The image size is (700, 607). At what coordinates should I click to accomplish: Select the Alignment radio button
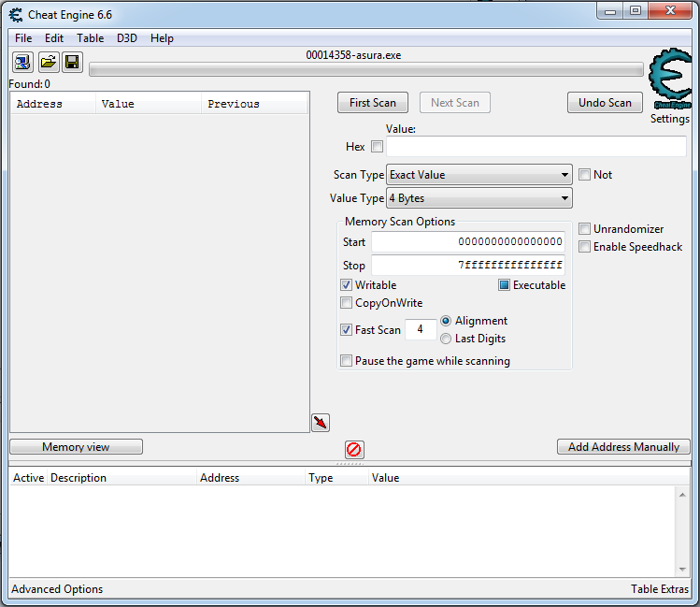click(x=446, y=321)
